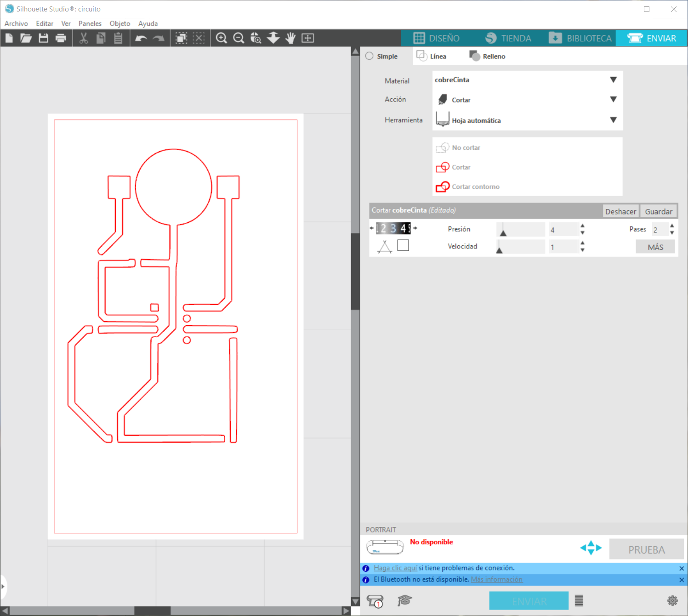Open tutorials via the graduation cap icon
688x616 pixels.
pos(404,600)
